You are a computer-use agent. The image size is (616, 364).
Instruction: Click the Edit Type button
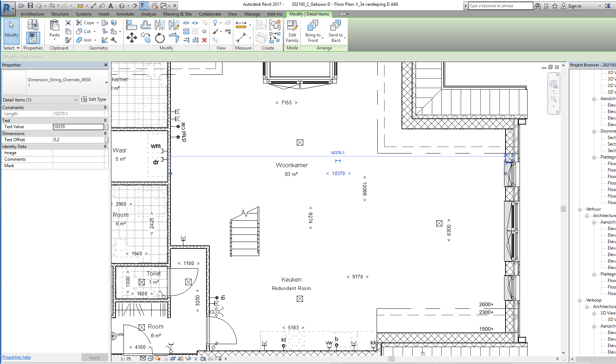pos(94,99)
